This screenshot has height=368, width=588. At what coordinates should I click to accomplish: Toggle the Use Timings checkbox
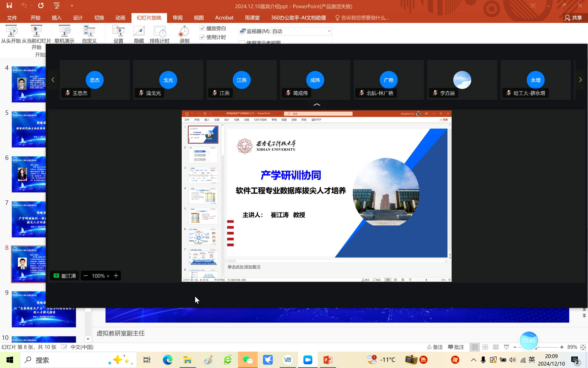[202, 37]
